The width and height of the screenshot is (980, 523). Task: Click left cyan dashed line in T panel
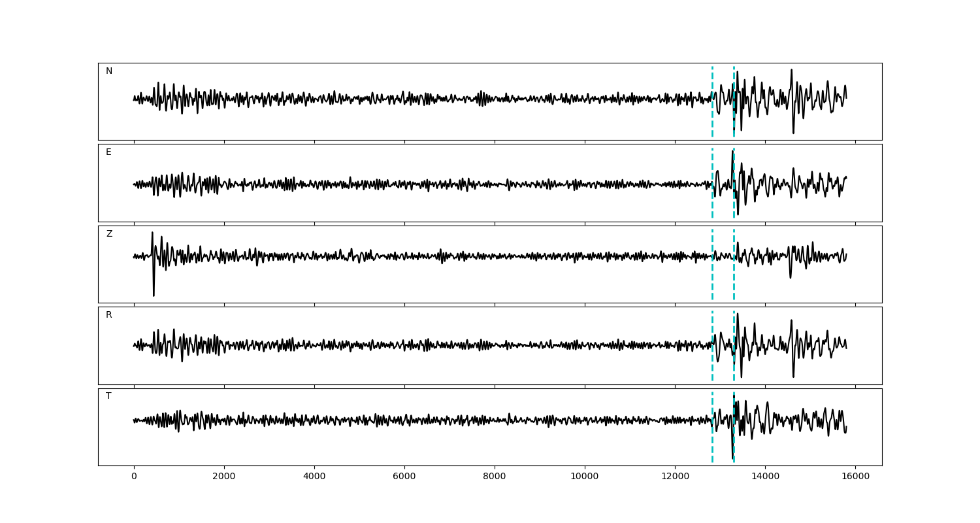tap(712, 445)
